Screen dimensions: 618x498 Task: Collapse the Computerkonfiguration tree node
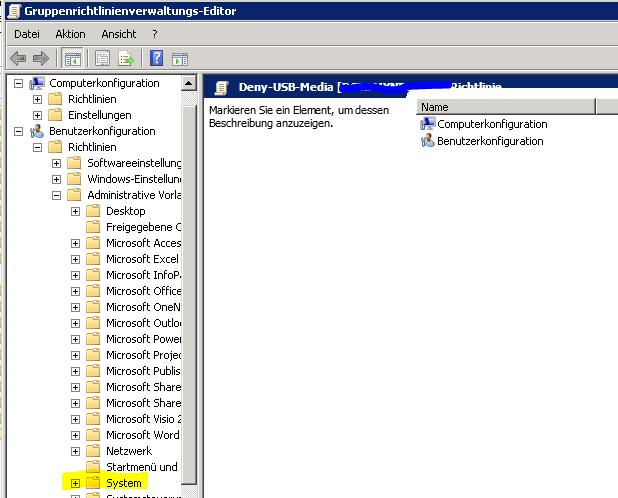click(x=19, y=84)
